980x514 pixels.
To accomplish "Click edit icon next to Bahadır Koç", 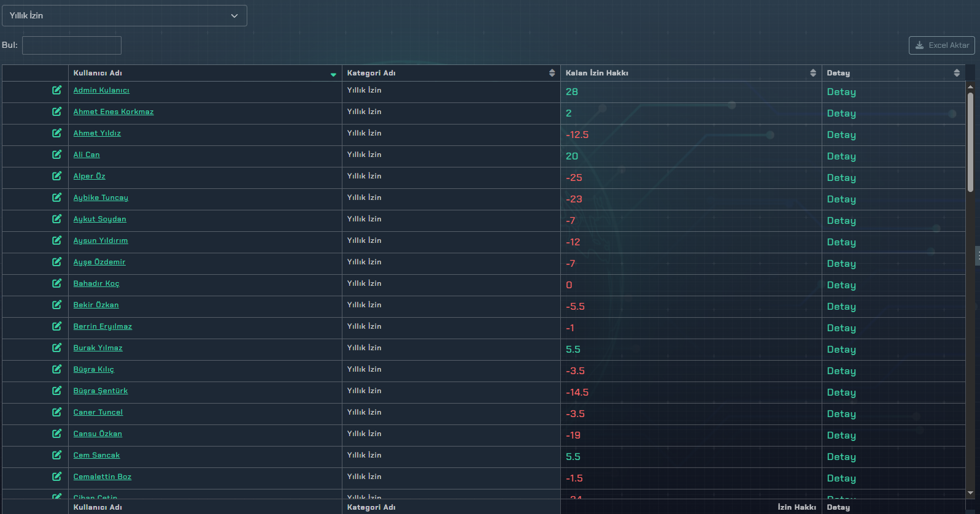I will pyautogui.click(x=56, y=283).
